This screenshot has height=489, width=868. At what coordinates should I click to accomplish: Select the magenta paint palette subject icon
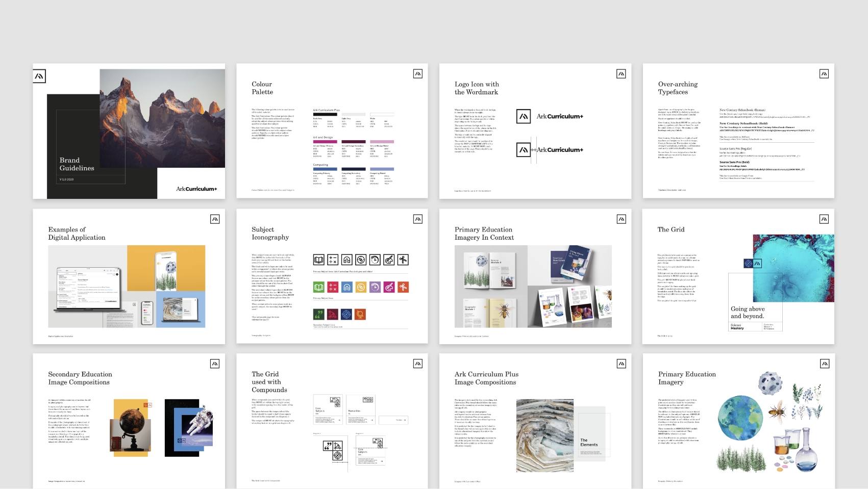(x=389, y=288)
